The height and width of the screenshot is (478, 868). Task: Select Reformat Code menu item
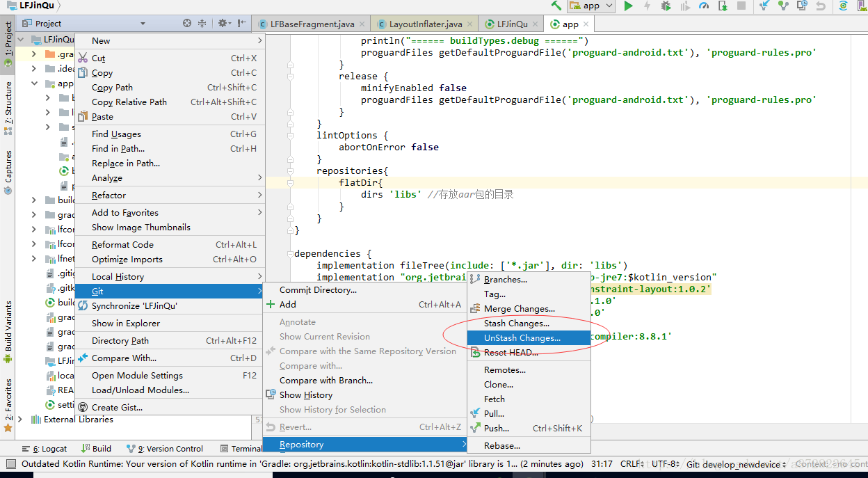coord(170,244)
